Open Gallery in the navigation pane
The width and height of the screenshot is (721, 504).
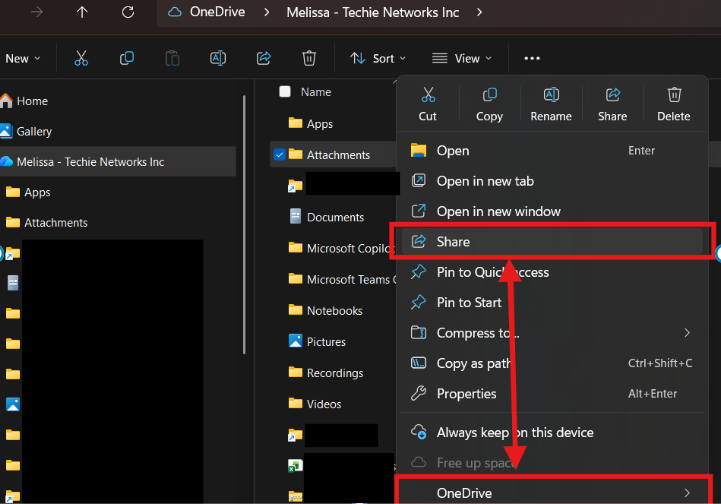click(34, 131)
